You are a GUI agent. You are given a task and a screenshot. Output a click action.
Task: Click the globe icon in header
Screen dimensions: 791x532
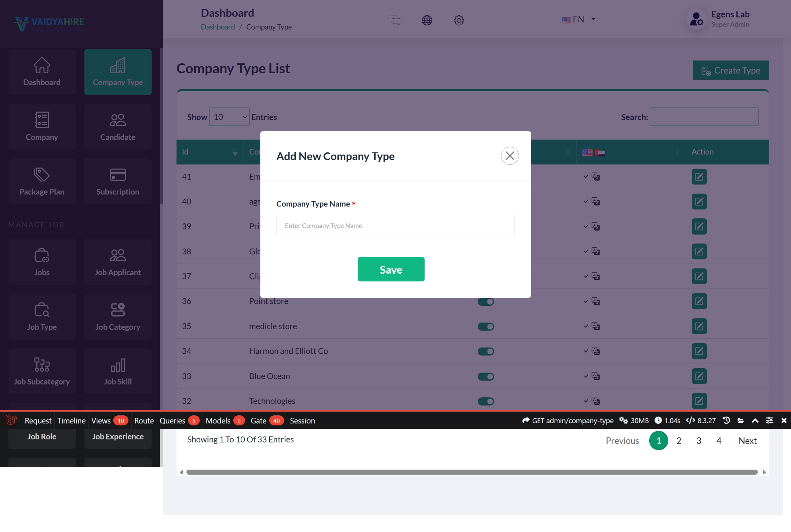pyautogui.click(x=427, y=20)
